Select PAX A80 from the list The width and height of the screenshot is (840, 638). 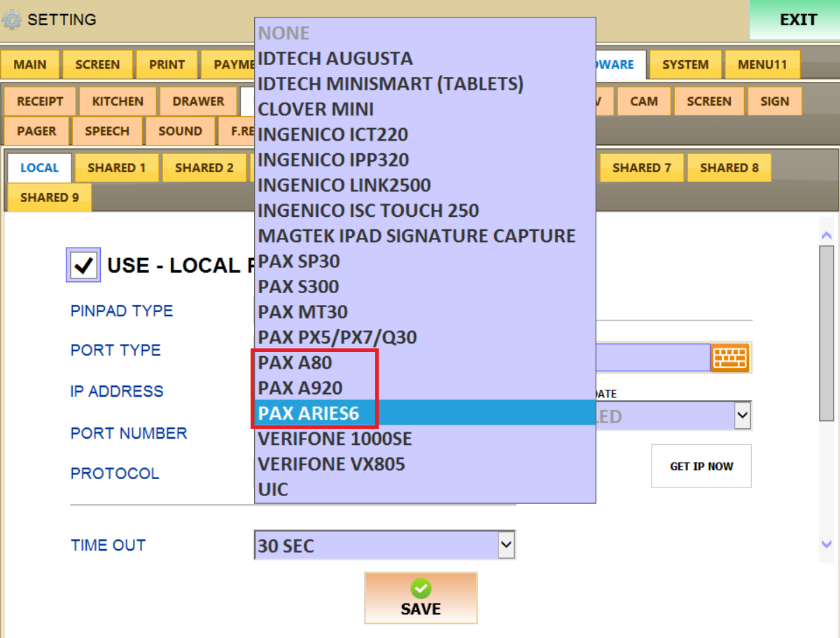(425, 362)
